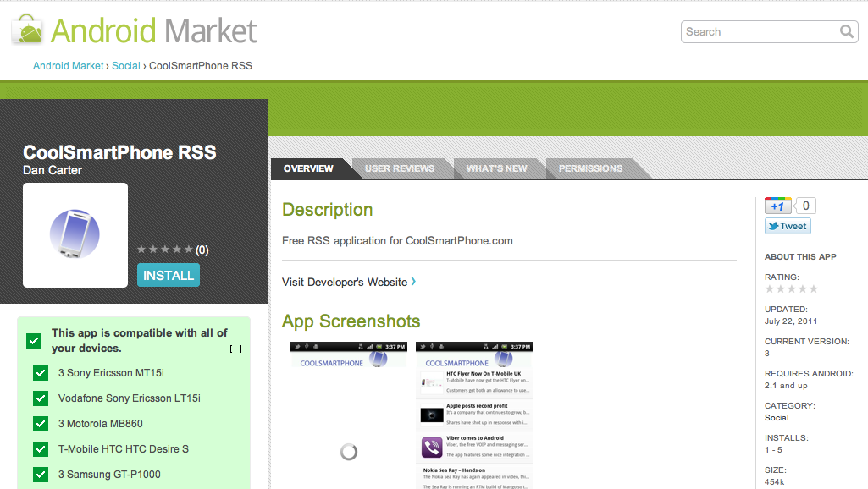Focus the Search input field
The width and height of the screenshot is (868, 489).
[x=770, y=31]
